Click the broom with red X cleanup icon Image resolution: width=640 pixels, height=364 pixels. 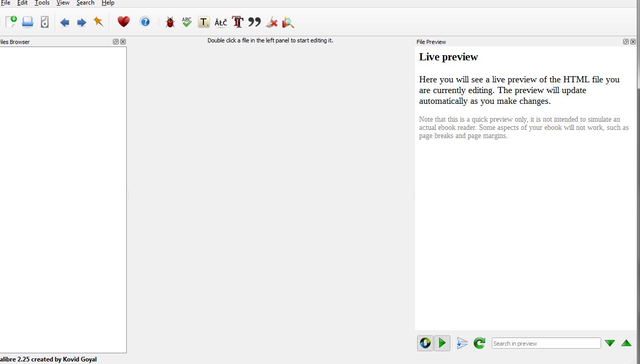pos(271,22)
